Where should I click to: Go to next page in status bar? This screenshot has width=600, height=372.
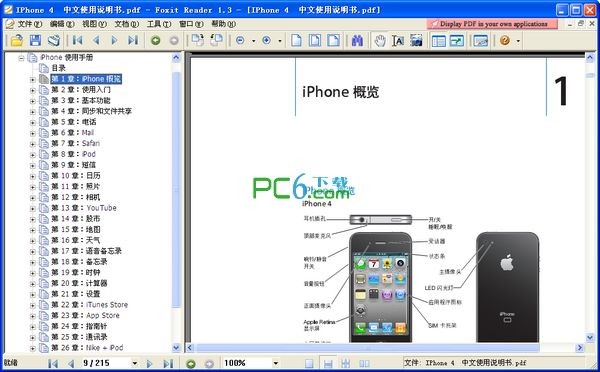(x=150, y=363)
